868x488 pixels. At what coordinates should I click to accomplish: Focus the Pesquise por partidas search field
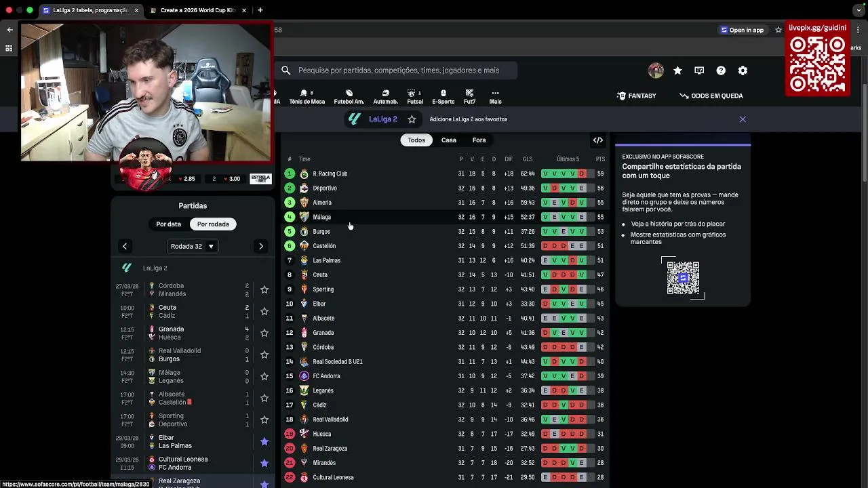[x=399, y=70]
